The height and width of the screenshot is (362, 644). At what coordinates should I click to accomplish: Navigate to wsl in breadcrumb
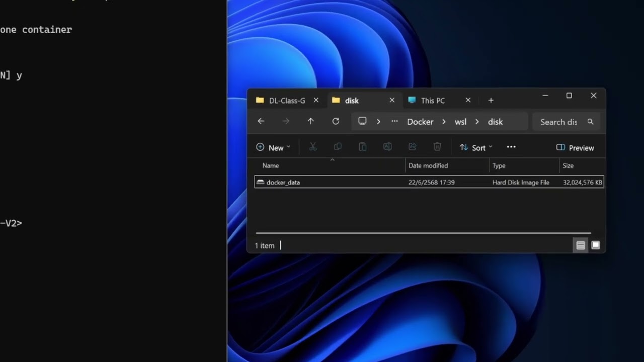click(x=460, y=122)
